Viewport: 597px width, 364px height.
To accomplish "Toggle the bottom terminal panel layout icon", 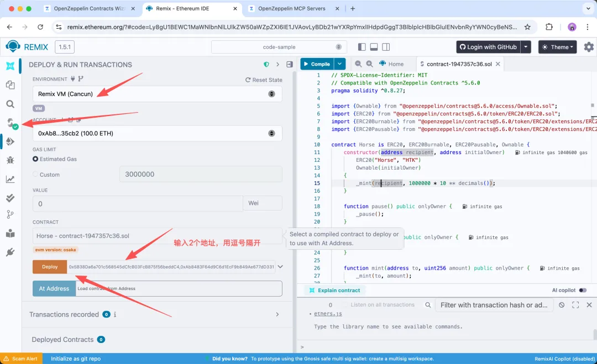I will pyautogui.click(x=374, y=47).
